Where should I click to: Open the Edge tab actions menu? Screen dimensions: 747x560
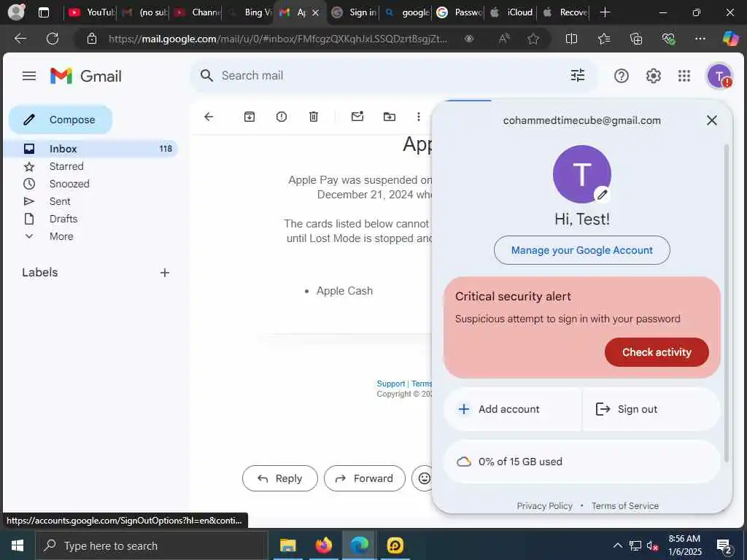(x=43, y=12)
